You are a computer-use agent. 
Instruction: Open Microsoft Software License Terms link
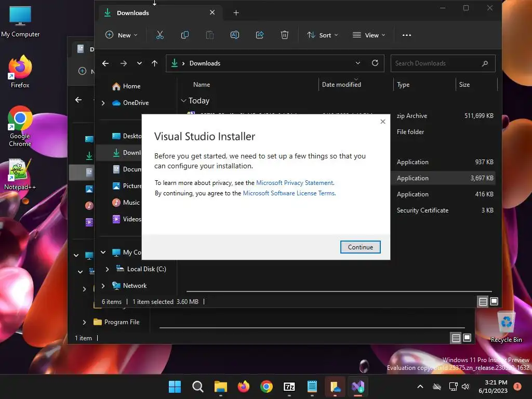click(289, 193)
